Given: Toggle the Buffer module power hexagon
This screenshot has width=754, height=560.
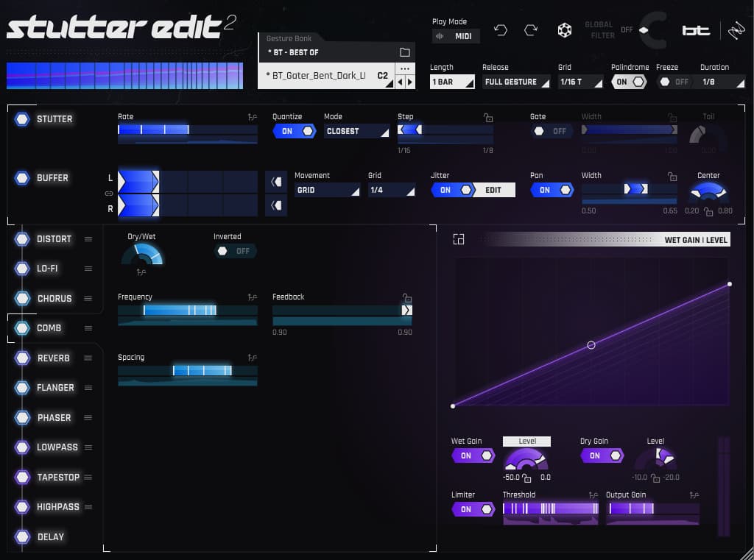Looking at the screenshot, I should coord(22,178).
